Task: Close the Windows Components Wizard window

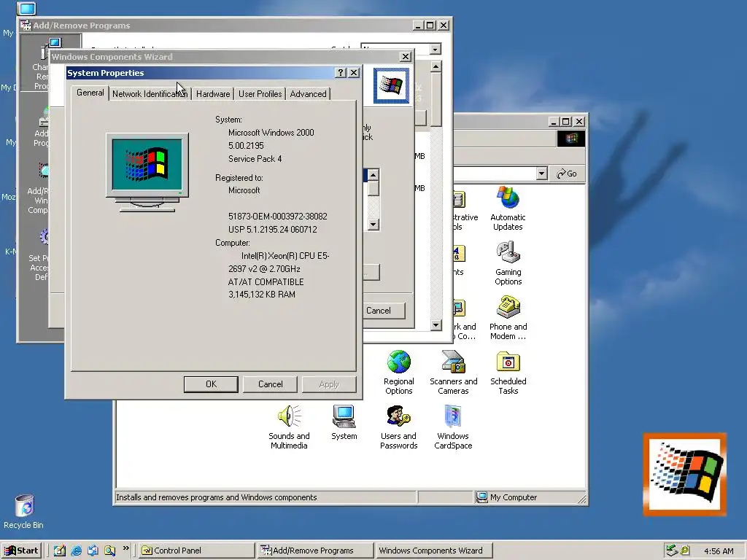Action: pos(406,57)
